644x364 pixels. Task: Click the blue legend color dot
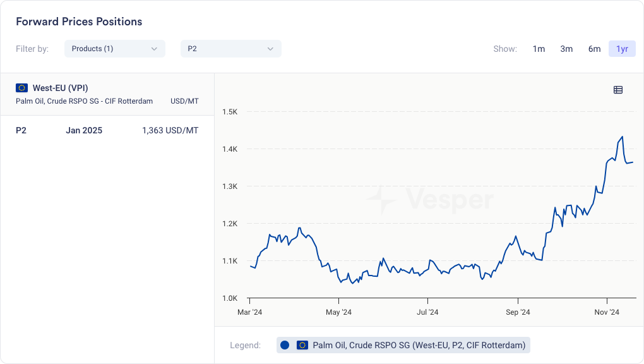(x=285, y=345)
